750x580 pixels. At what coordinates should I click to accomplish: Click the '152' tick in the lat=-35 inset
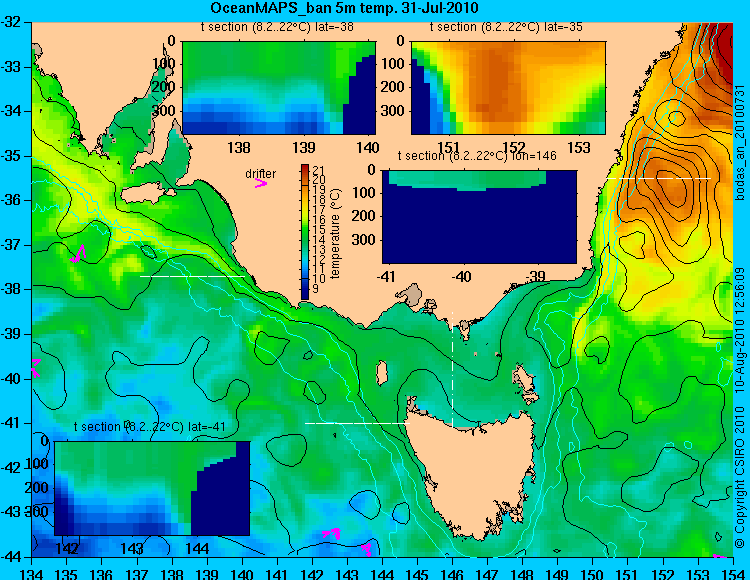click(514, 147)
